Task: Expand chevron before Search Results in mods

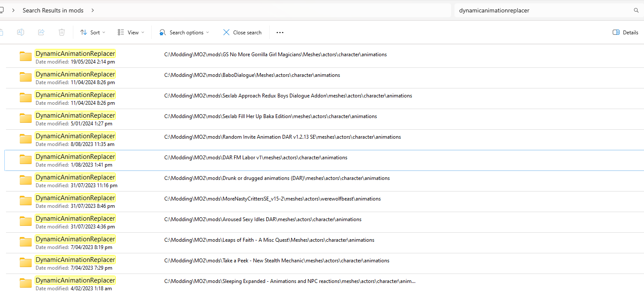Action: point(14,10)
